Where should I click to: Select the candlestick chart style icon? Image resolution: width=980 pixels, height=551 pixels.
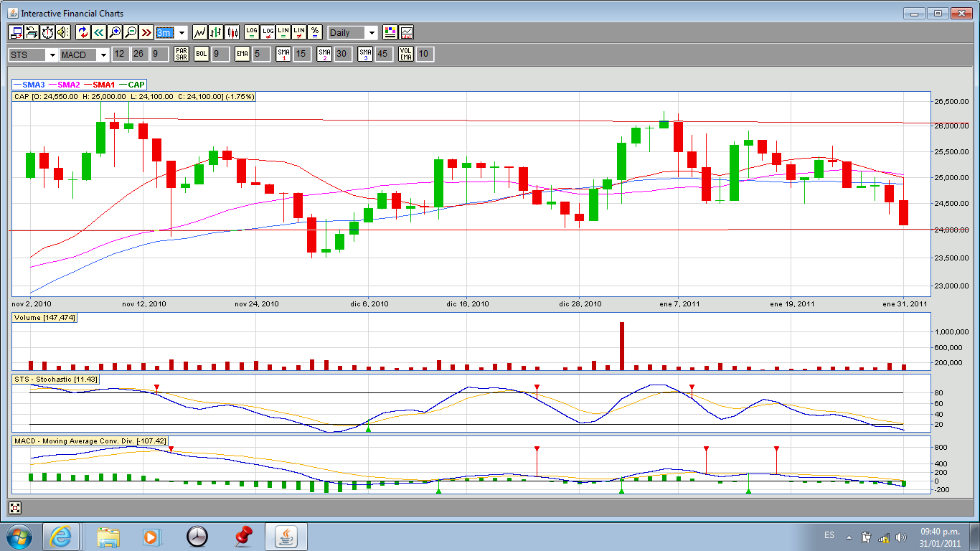coord(232,32)
